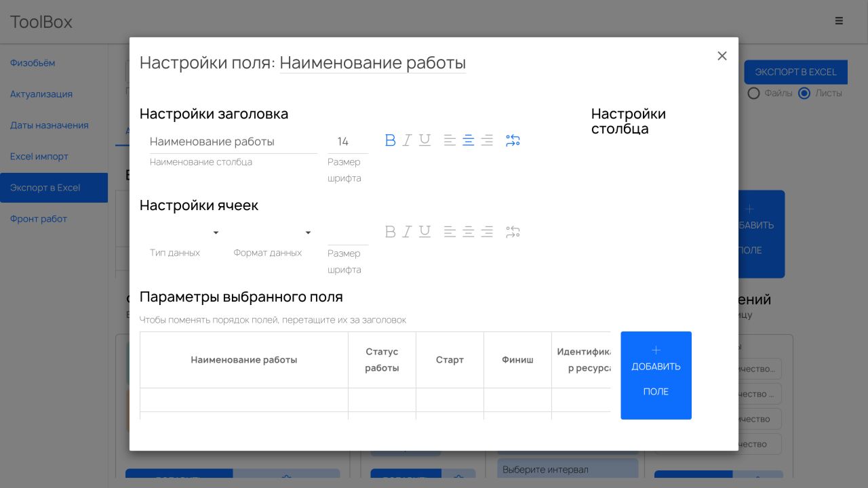The height and width of the screenshot is (488, 868).
Task: Click the ToolBox logo link
Action: pos(41,22)
